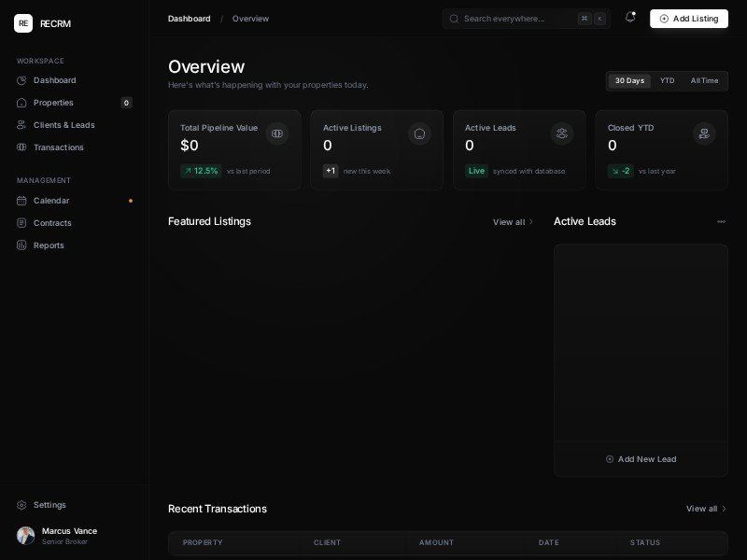
Task: Select the 30 Days time range
Action: (629, 81)
